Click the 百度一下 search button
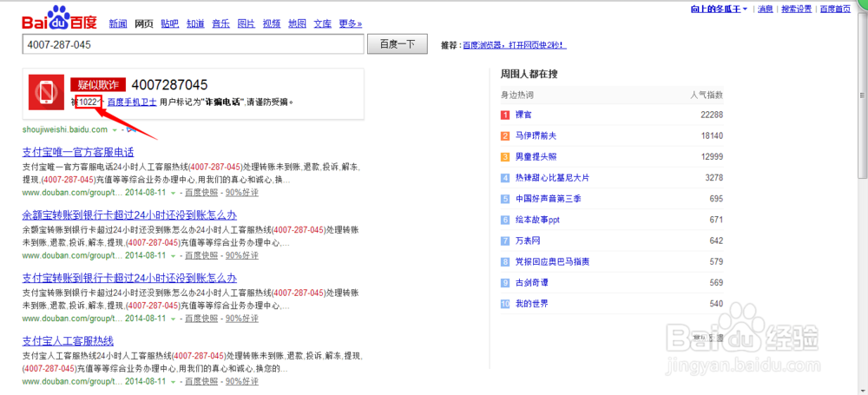This screenshot has width=868, height=395. click(398, 44)
